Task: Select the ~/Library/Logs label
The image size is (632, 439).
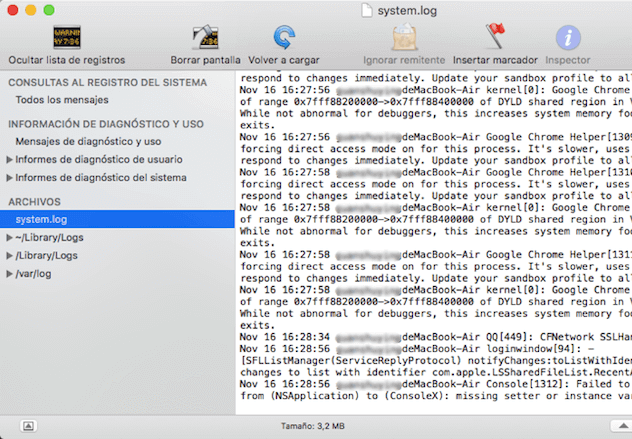Action: 49,237
